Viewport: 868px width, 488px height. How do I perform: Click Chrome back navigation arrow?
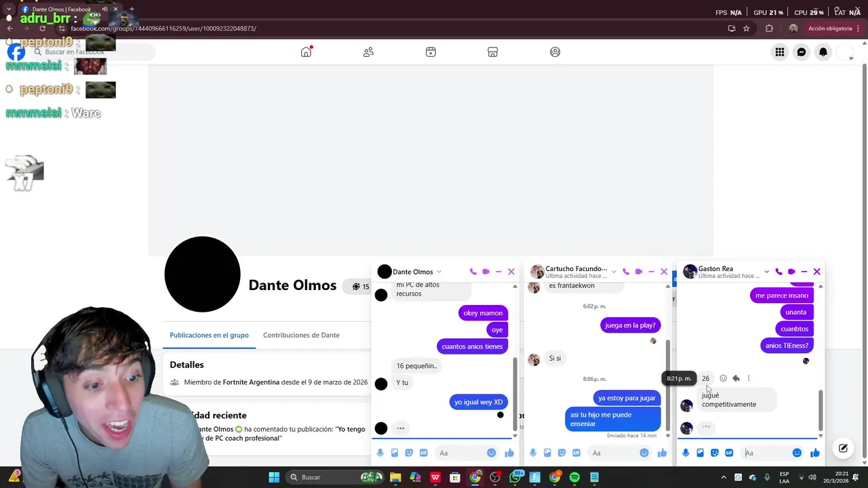[x=9, y=28]
